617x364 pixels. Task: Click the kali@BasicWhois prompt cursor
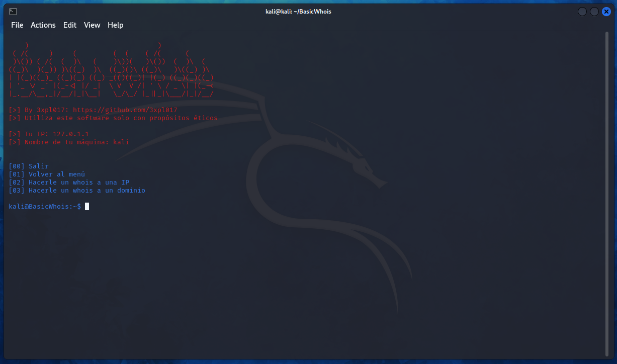pyautogui.click(x=87, y=207)
